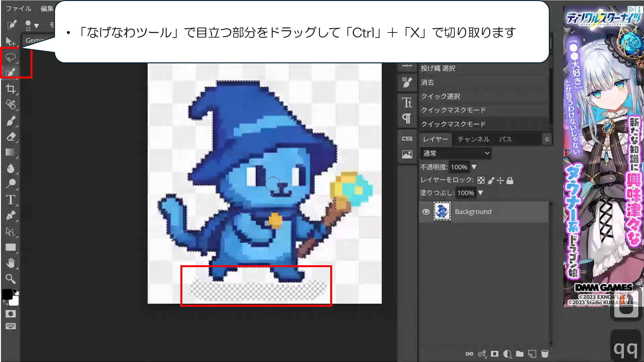
Task: Delete layer with trash icon
Action: 545,354
